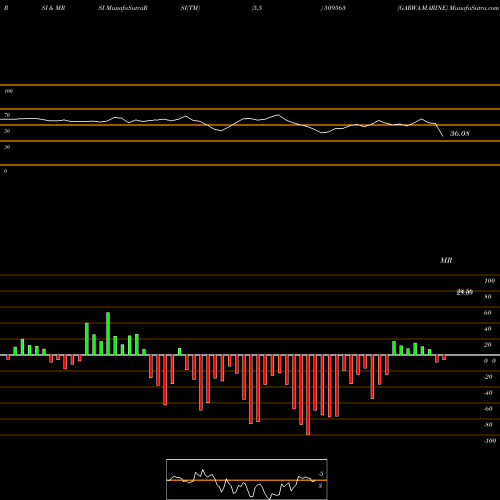The height and width of the screenshot is (500, 500).
Task: Click the MR axis label 60
Action: tap(488, 313)
